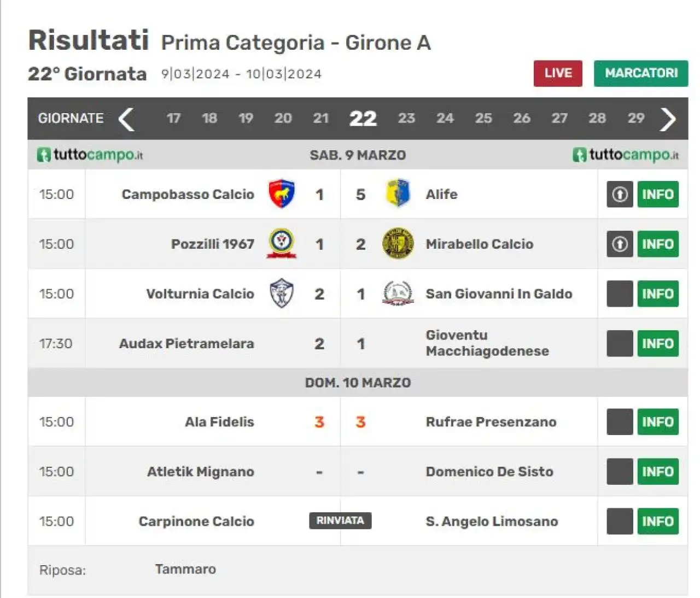Select giornata 23 tab

(406, 118)
